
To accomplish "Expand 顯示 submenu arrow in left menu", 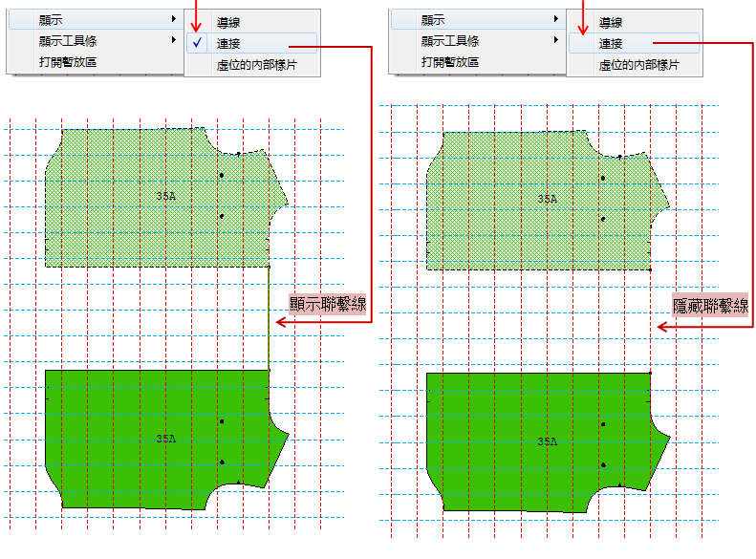I will click(x=173, y=19).
